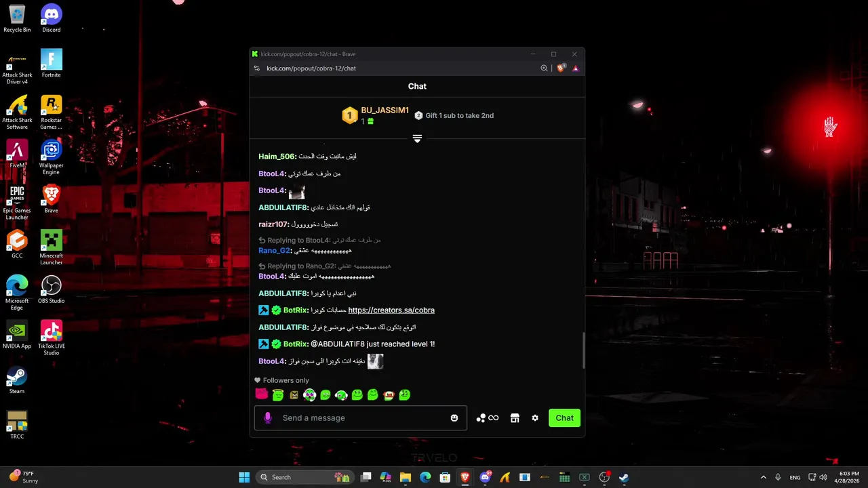Collapse leaderboard with the arrow handle
This screenshot has height=488, width=868.
[x=417, y=138]
